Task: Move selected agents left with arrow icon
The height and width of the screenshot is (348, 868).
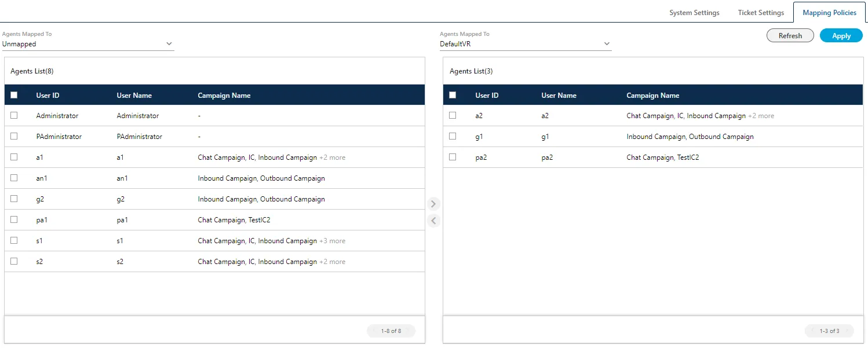Action: (x=433, y=221)
